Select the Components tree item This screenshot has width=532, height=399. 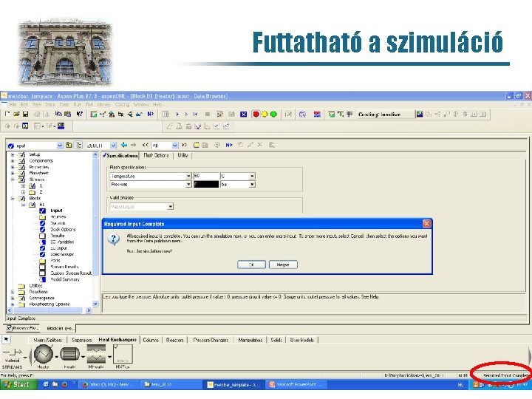click(41, 161)
